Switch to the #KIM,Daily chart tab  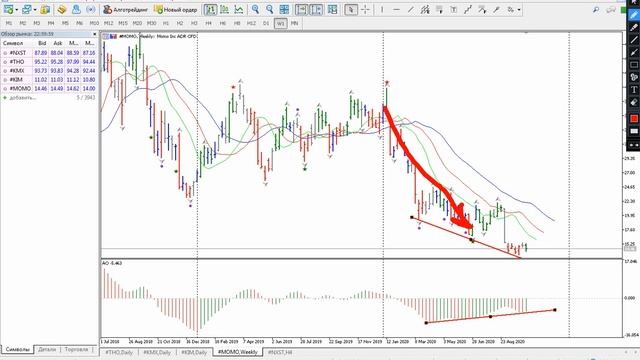point(194,352)
